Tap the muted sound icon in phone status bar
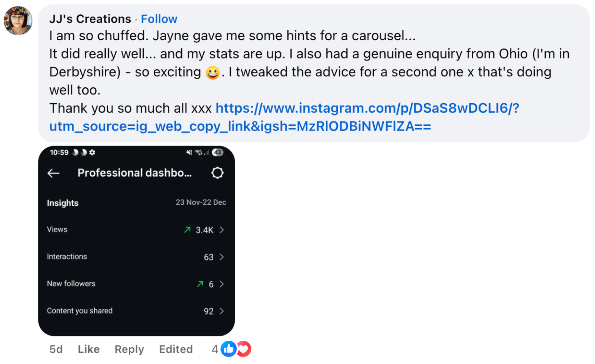 point(189,153)
